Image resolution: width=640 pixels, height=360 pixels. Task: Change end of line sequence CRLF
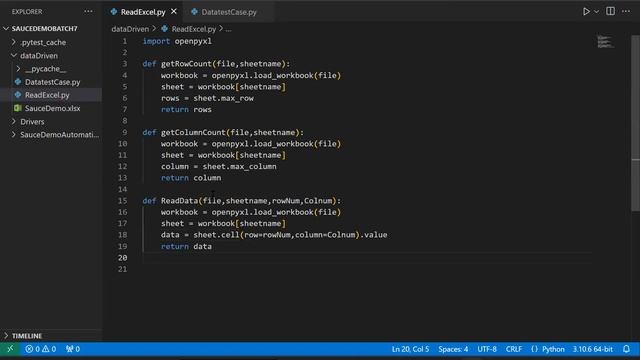514,349
